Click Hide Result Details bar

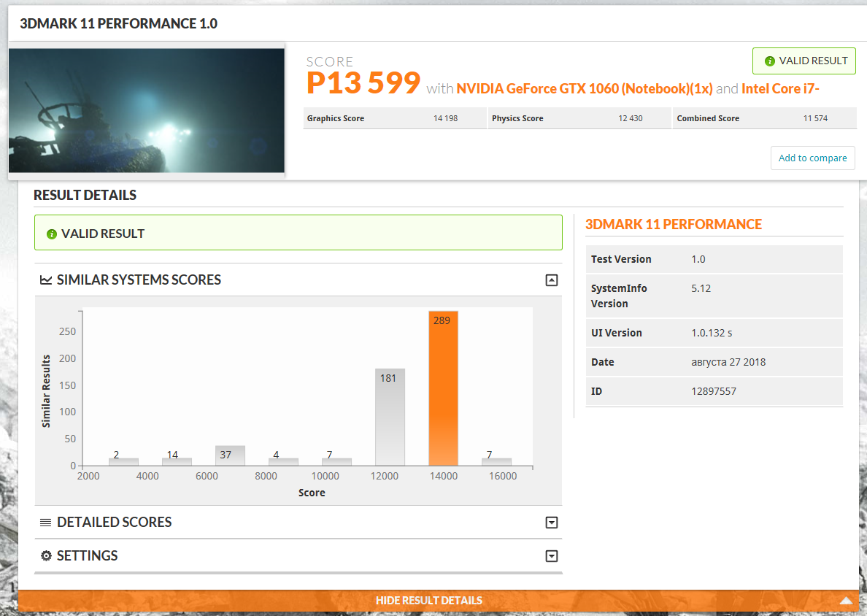click(x=438, y=601)
